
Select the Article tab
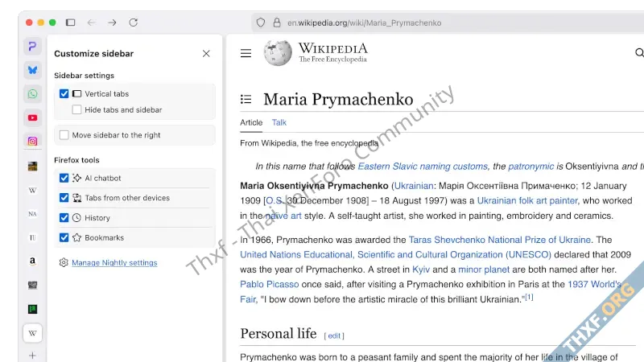pos(251,122)
